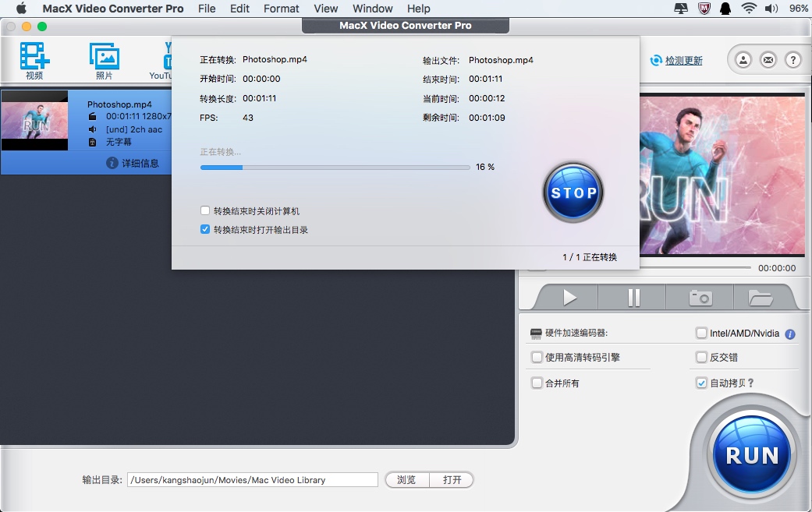Image resolution: width=812 pixels, height=512 pixels.
Task: Click the Photoshop.mp4 file name in list
Action: click(119, 104)
